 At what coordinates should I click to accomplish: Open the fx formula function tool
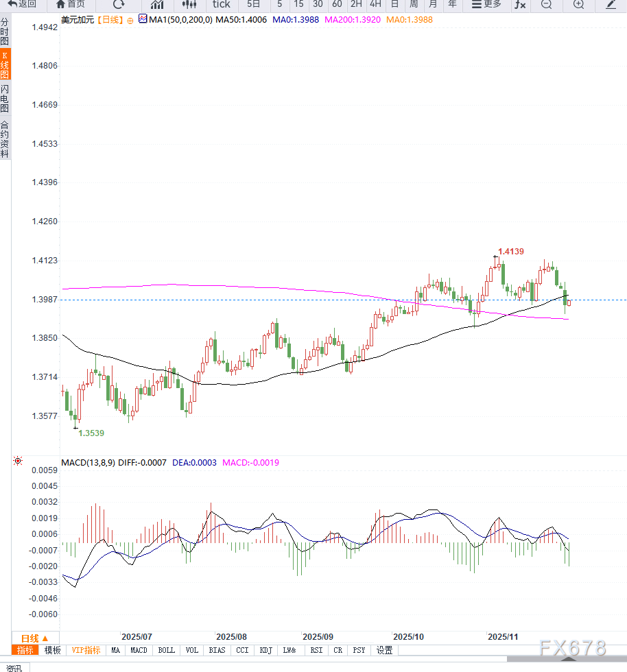(x=520, y=4)
